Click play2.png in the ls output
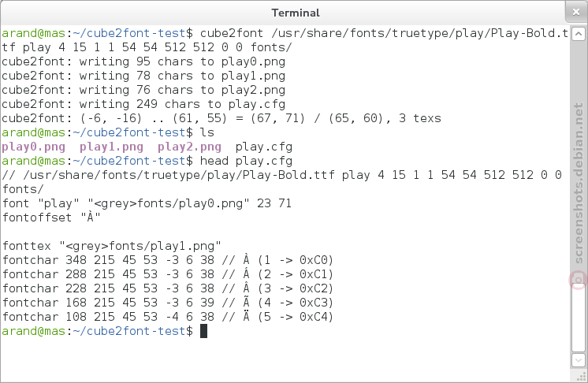The height and width of the screenshot is (383, 588). pos(189,147)
